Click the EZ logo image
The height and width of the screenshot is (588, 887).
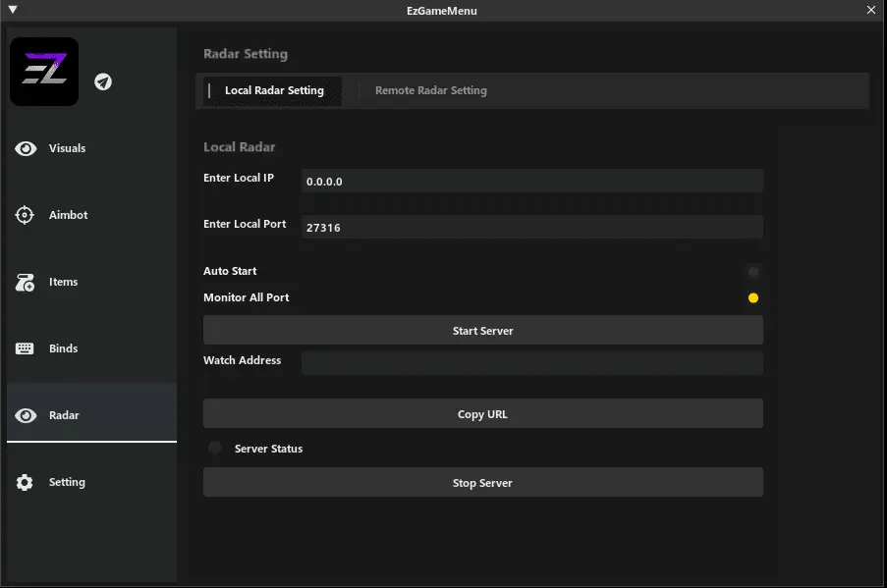point(44,72)
